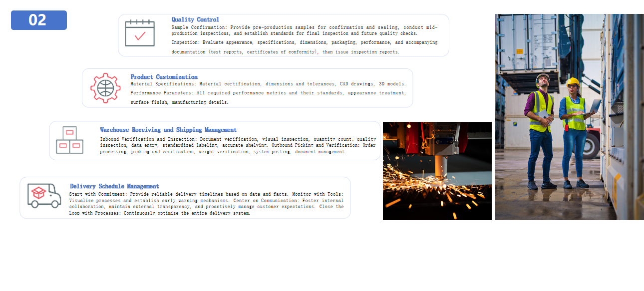Select the delivery truck icon
644x291 pixels.
(x=44, y=196)
